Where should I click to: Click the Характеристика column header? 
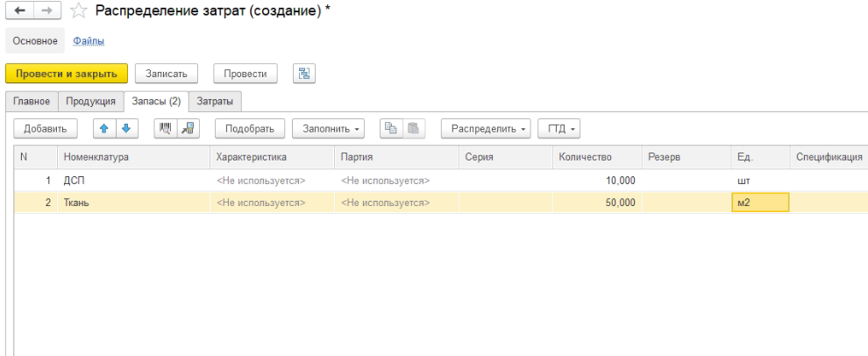point(273,157)
